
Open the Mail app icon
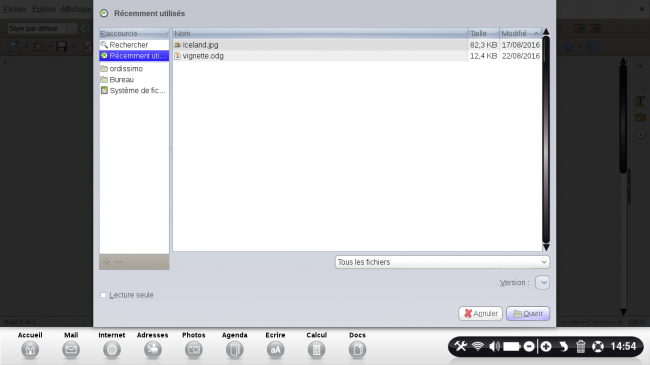click(x=71, y=350)
